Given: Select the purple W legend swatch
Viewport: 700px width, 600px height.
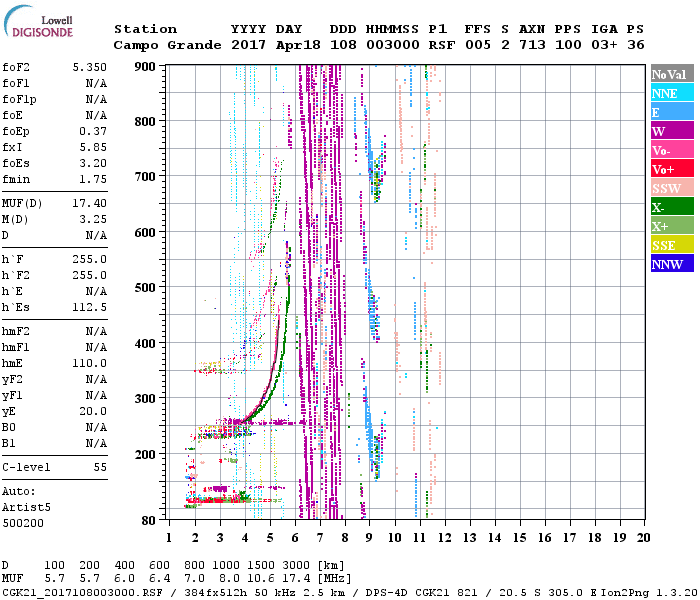Looking at the screenshot, I should pos(672,131).
